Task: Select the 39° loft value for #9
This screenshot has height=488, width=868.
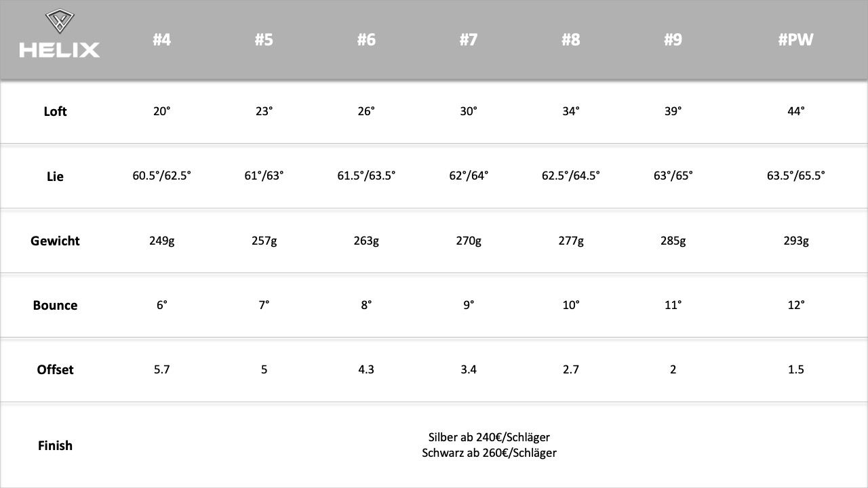Action: [x=673, y=111]
